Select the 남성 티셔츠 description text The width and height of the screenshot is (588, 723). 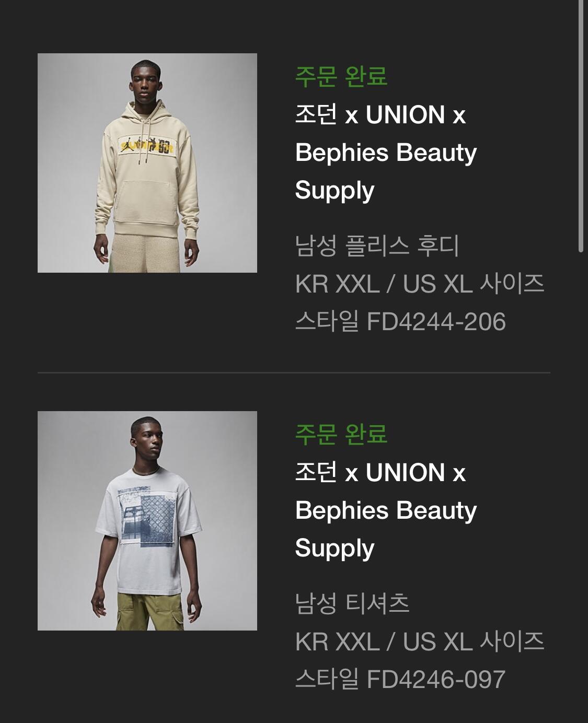[x=352, y=603]
